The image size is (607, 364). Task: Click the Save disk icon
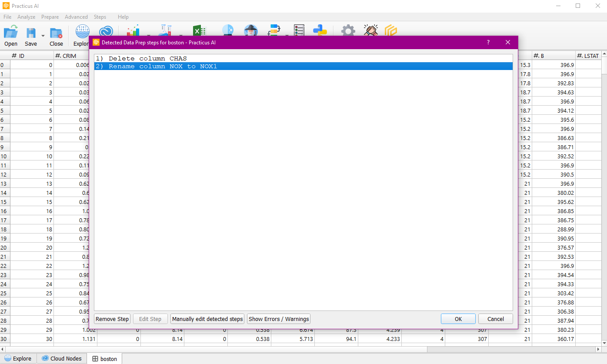point(31,33)
